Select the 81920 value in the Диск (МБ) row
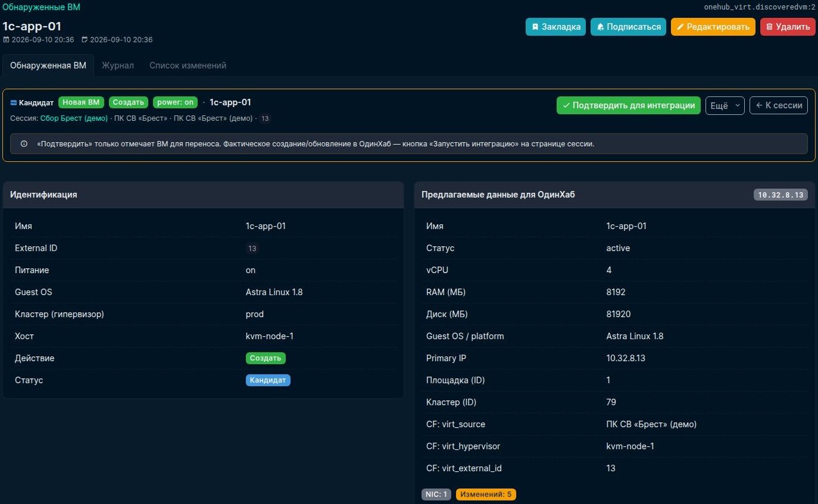Viewport: 818px width, 504px height. click(x=619, y=314)
